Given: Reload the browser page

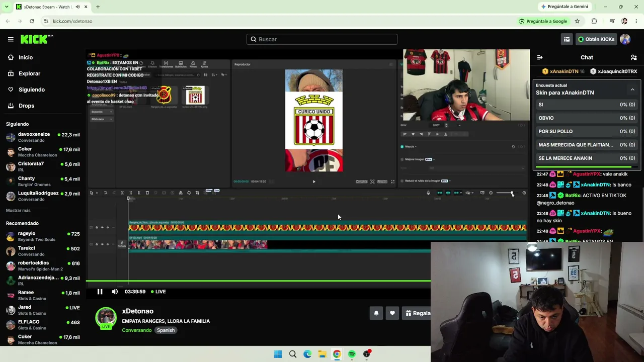Looking at the screenshot, I should [32, 21].
